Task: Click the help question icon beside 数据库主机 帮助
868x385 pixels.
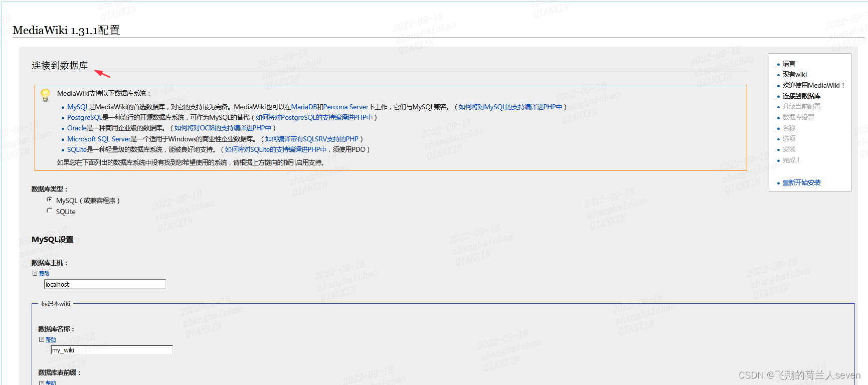Action: pyautogui.click(x=35, y=273)
